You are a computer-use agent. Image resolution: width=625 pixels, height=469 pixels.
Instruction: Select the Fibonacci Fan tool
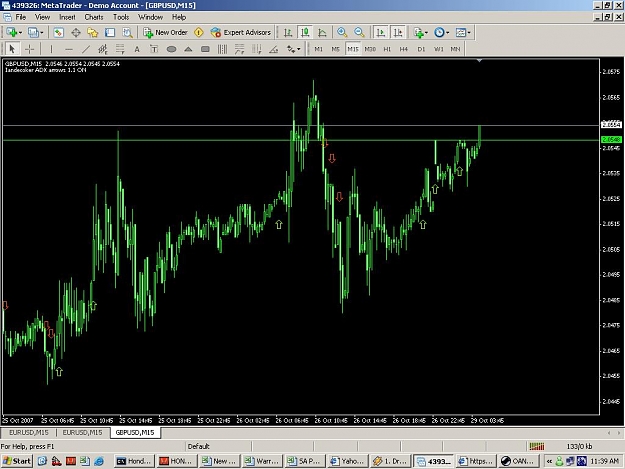tap(240, 49)
